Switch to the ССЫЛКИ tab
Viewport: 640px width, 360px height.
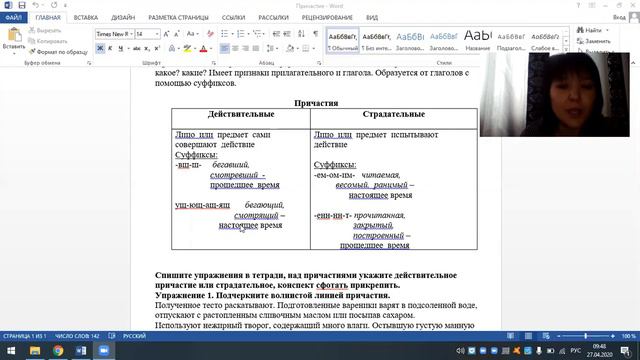tap(233, 18)
